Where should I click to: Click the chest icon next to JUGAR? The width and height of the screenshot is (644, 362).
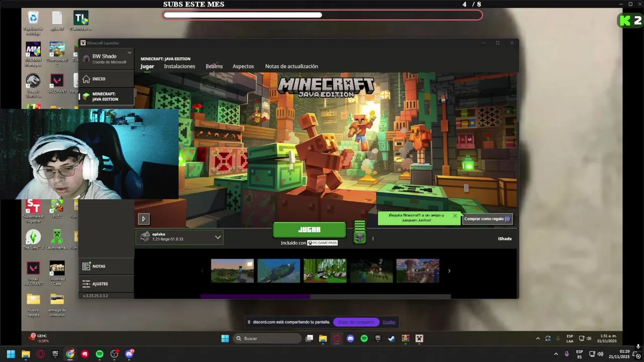click(x=359, y=232)
